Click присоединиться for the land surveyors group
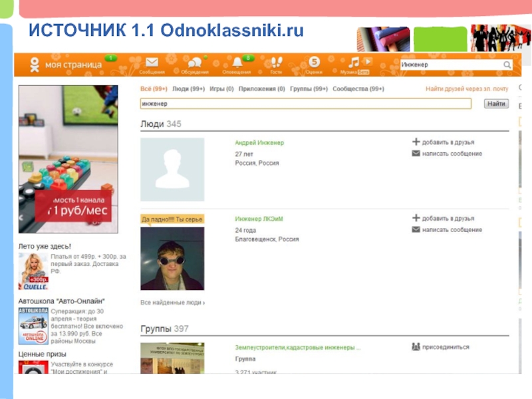This screenshot has width=532, height=399. click(446, 347)
